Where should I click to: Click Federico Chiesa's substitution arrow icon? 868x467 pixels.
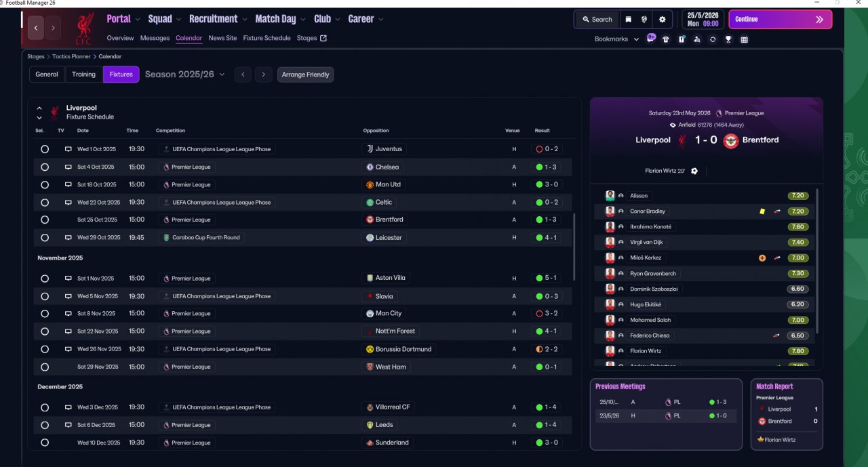(x=776, y=336)
